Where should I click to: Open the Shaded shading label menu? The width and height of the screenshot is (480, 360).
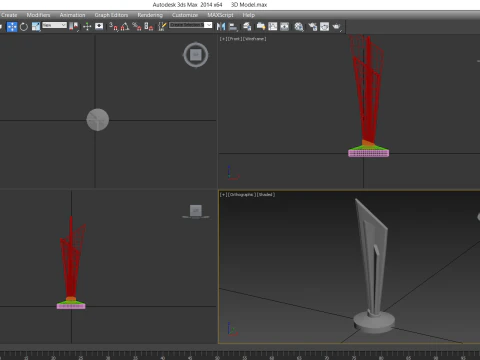266,195
